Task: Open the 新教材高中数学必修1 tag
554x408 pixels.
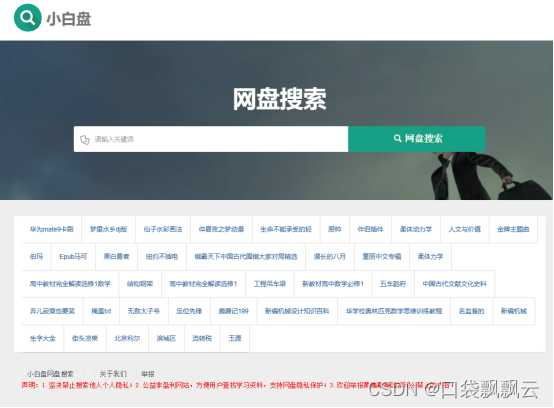Action: click(x=333, y=284)
